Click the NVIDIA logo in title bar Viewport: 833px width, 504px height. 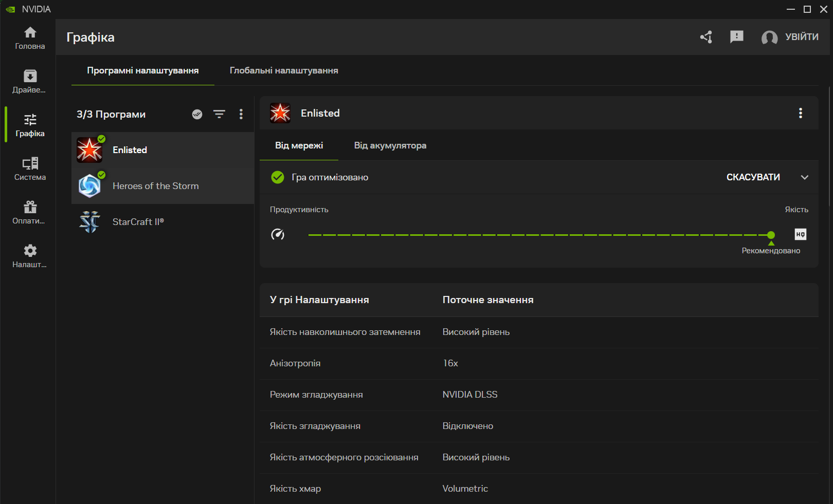(x=10, y=9)
